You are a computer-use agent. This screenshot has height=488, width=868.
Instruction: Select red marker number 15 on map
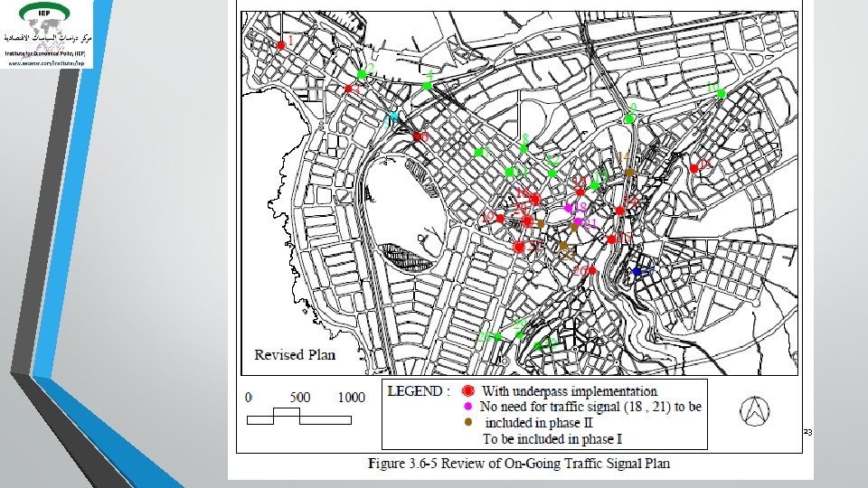click(x=694, y=168)
